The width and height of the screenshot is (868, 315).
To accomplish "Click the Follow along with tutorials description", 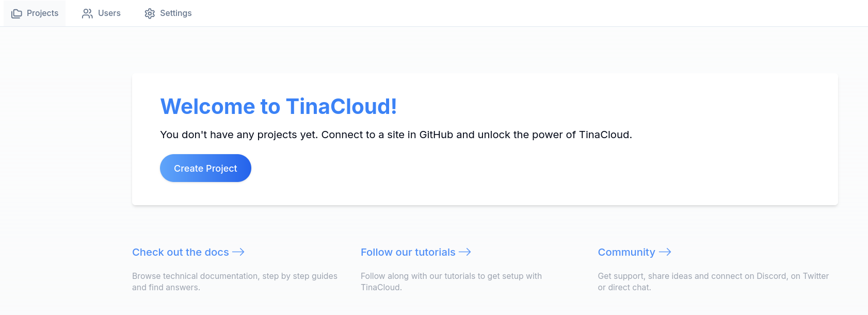I will pos(451,281).
